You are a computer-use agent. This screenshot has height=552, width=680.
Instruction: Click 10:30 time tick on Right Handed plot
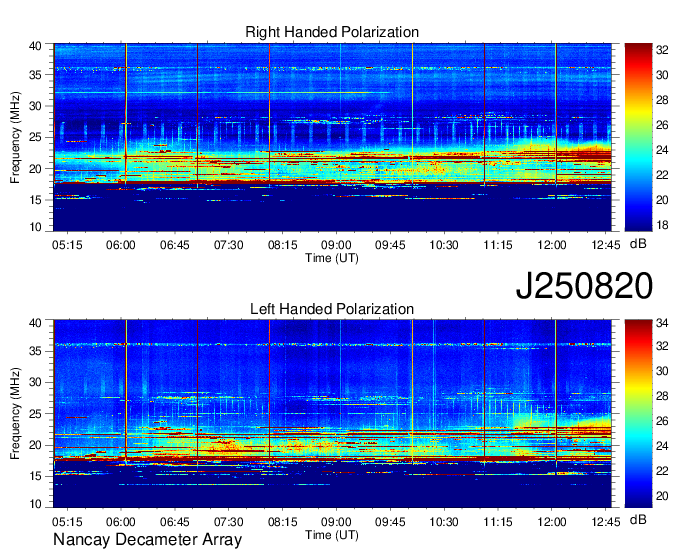444,245
